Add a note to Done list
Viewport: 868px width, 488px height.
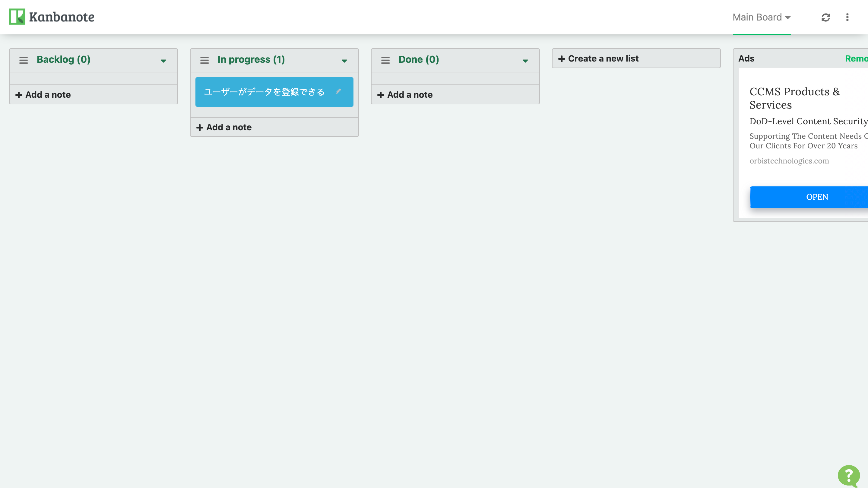pyautogui.click(x=455, y=95)
